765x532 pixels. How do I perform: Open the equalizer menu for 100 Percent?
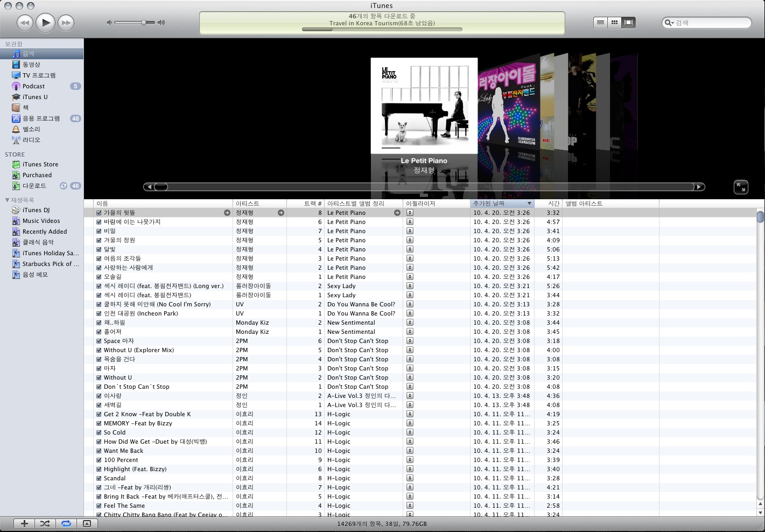[410, 460]
